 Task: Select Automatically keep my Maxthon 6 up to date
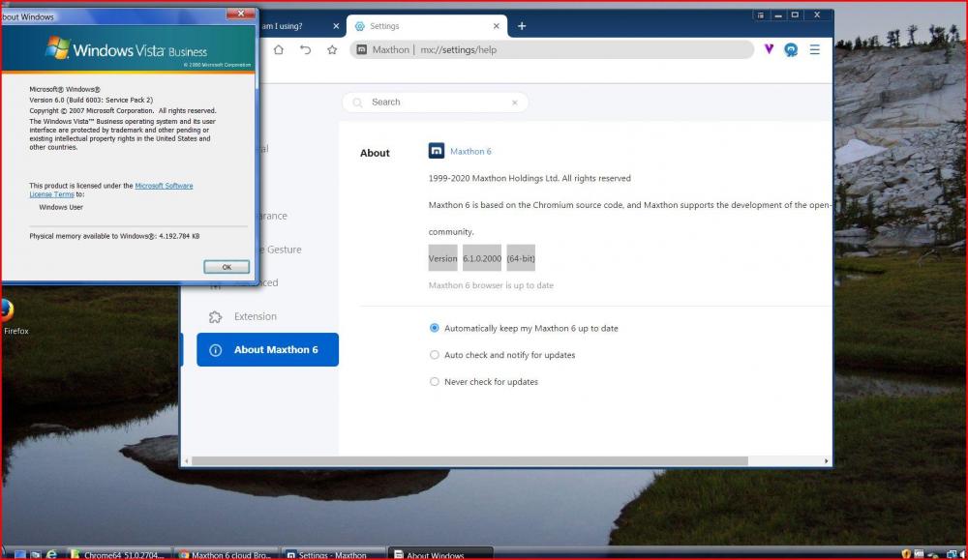(x=434, y=328)
